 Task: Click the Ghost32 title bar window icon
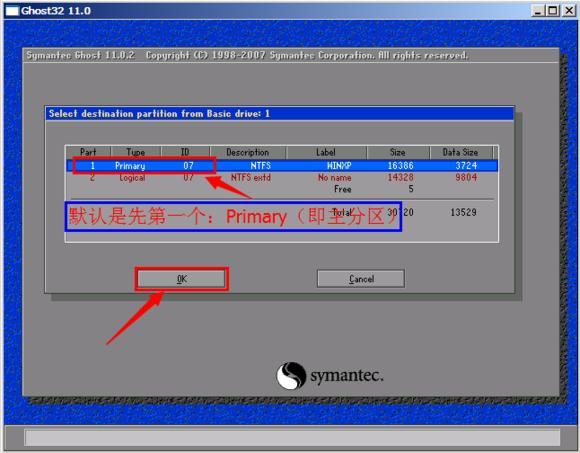point(12,11)
